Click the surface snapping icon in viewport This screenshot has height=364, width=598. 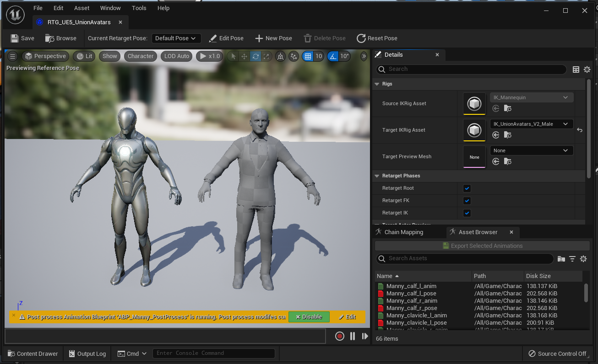tap(294, 56)
